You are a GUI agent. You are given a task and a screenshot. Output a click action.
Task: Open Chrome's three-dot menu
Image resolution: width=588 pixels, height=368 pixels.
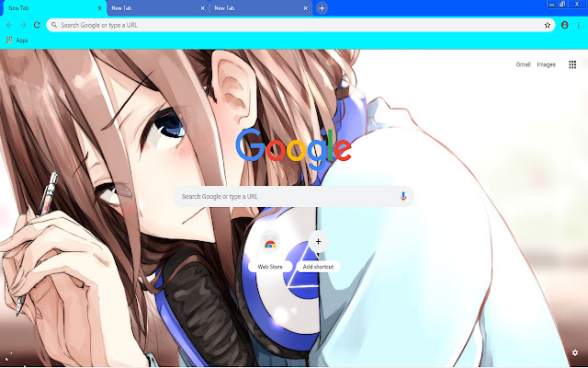pyautogui.click(x=578, y=25)
